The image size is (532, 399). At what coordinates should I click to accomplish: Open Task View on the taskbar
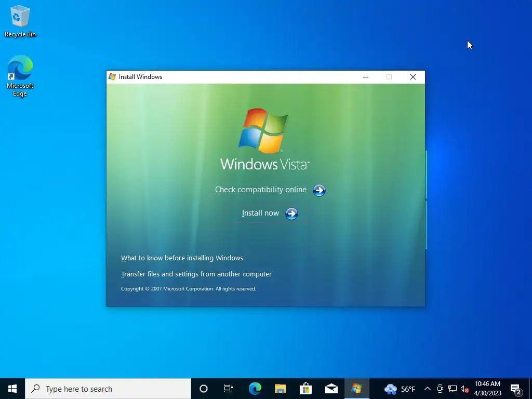tap(229, 389)
